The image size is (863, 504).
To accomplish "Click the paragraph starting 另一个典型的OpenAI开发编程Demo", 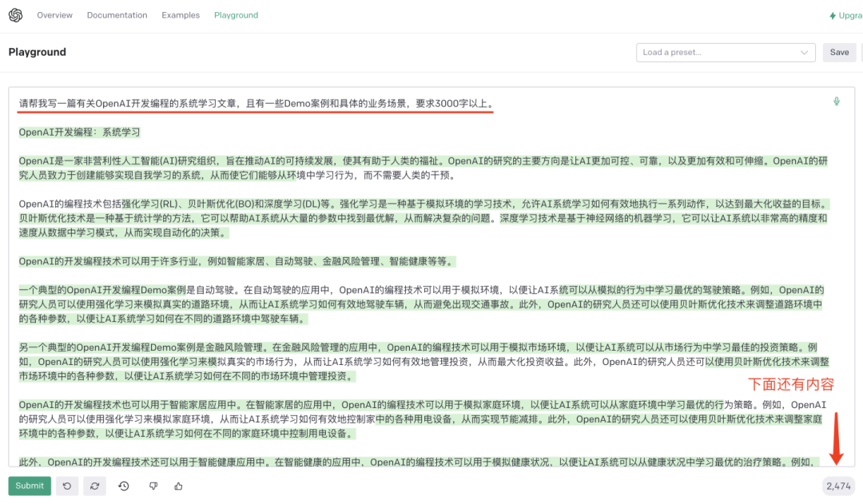I will 424,362.
